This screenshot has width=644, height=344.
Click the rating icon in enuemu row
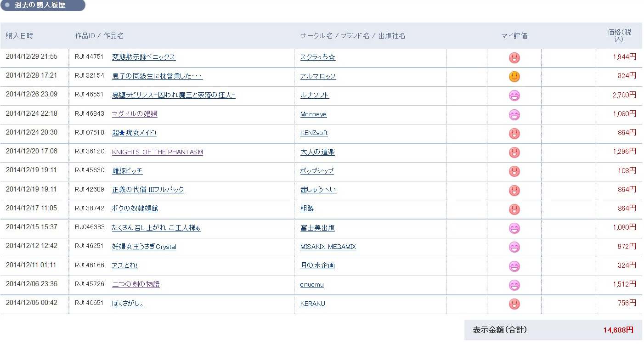pyautogui.click(x=514, y=285)
